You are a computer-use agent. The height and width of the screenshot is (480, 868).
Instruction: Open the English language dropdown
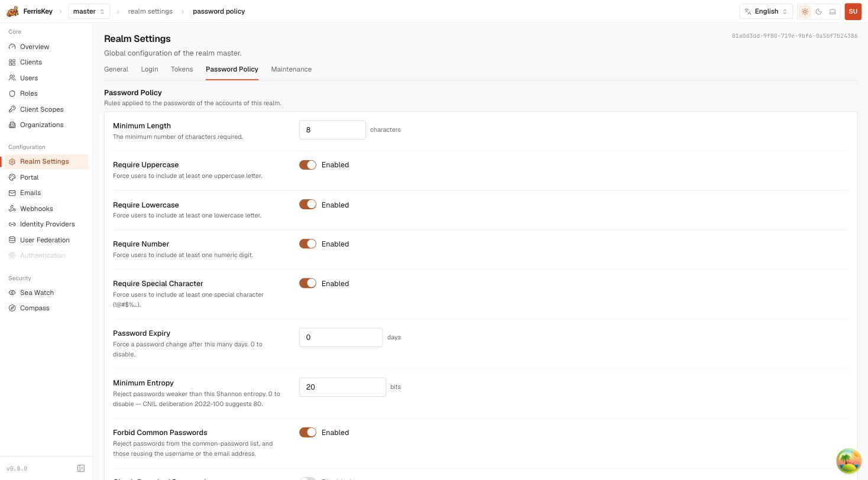pos(766,11)
